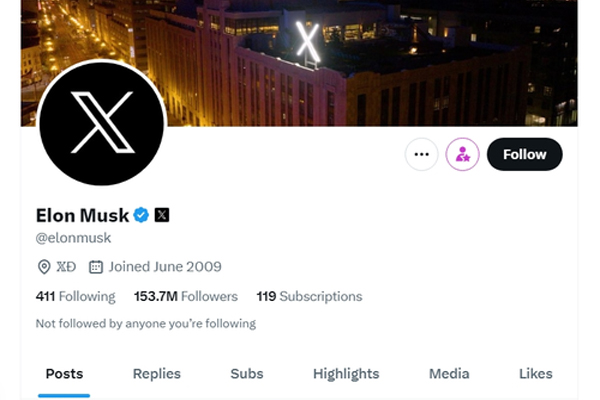This screenshot has width=600, height=400.
Task: Open the Highlights tab
Action: pos(346,374)
